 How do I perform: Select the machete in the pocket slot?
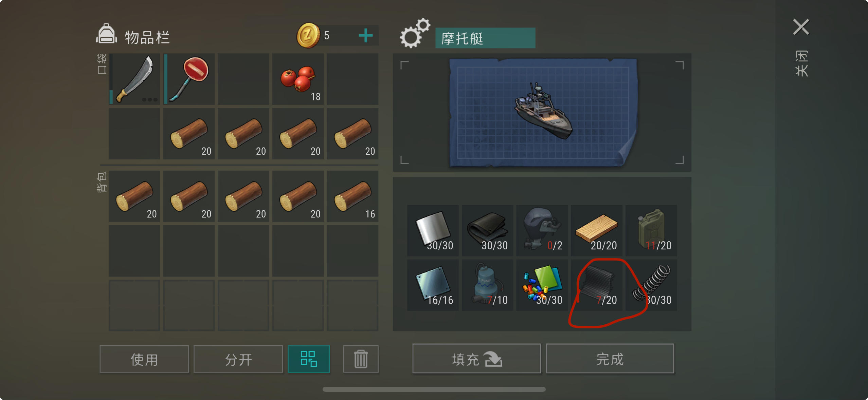point(134,79)
